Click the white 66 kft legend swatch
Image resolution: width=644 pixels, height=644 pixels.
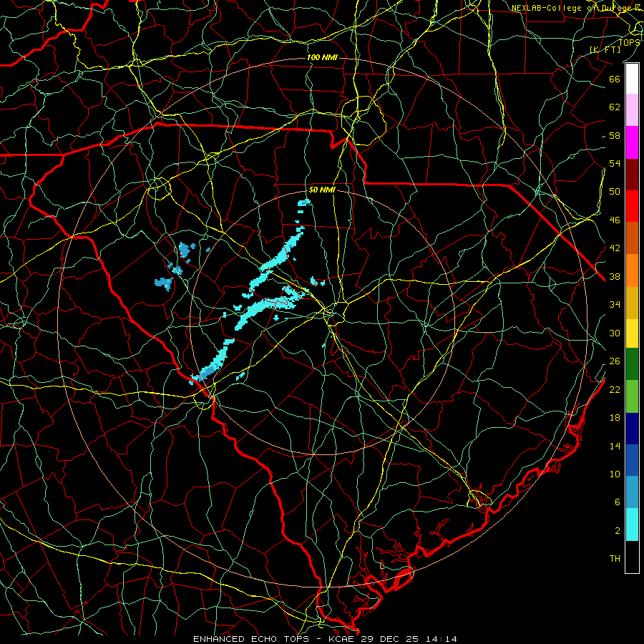pyautogui.click(x=632, y=79)
